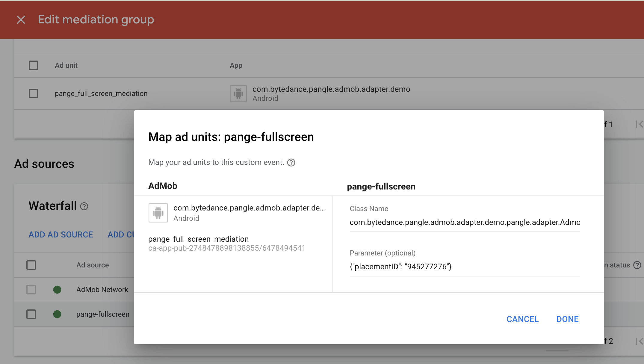
Task: Click pange_full_screen_mediation in dialog
Action: [x=199, y=239]
